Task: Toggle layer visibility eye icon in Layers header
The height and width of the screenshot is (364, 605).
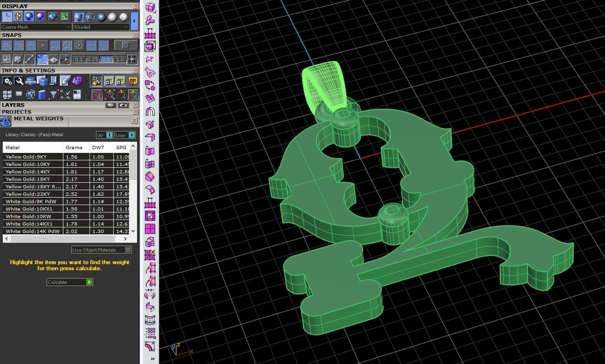Action: pyautogui.click(x=123, y=105)
